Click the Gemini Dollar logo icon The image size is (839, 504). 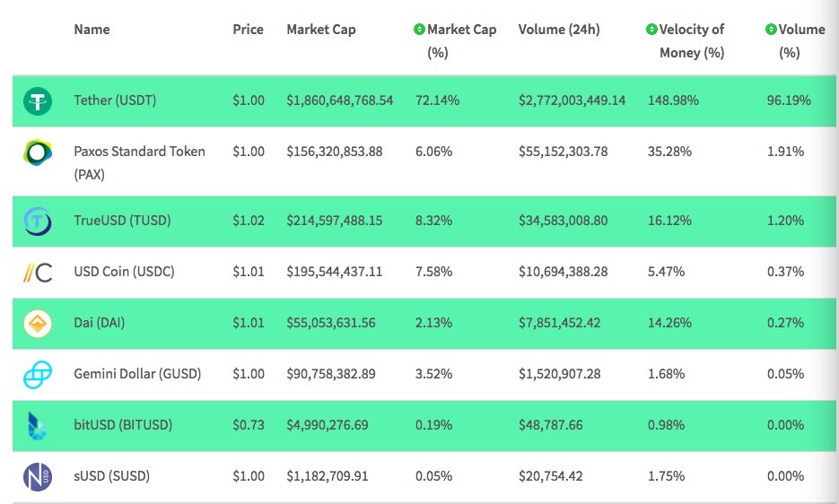tap(38, 375)
